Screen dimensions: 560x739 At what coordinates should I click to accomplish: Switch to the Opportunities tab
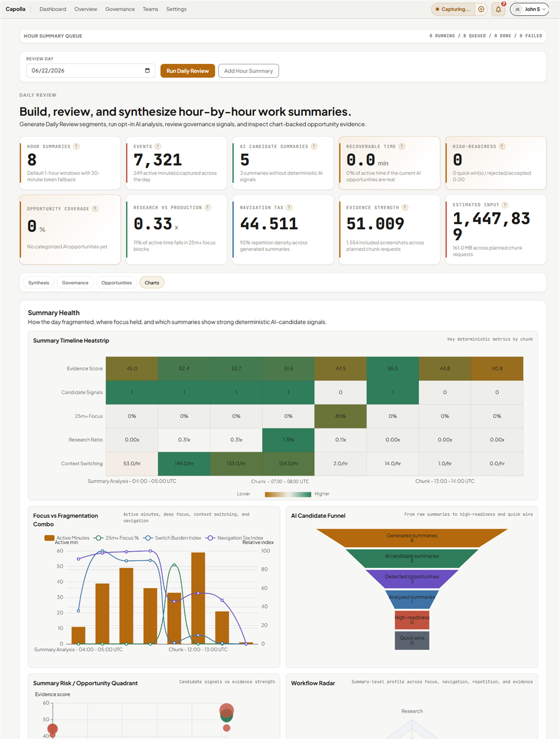click(x=117, y=283)
